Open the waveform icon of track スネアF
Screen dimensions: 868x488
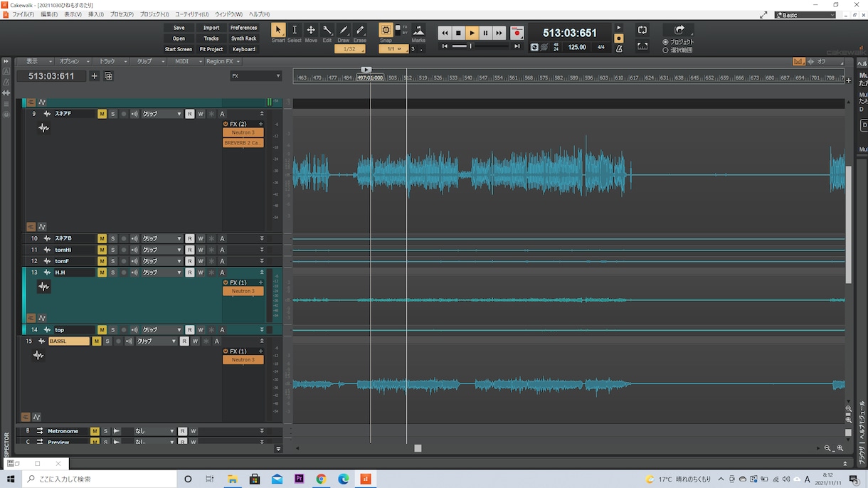pos(44,128)
